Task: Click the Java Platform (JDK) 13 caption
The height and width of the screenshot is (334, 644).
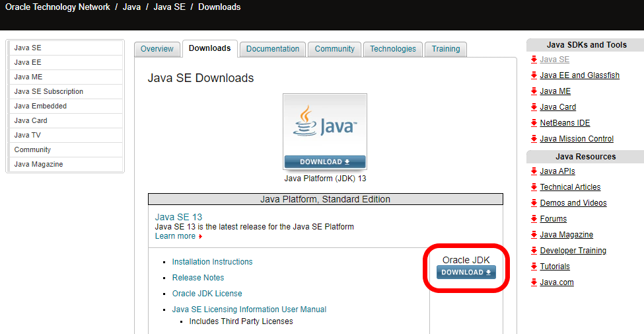Action: click(x=325, y=179)
